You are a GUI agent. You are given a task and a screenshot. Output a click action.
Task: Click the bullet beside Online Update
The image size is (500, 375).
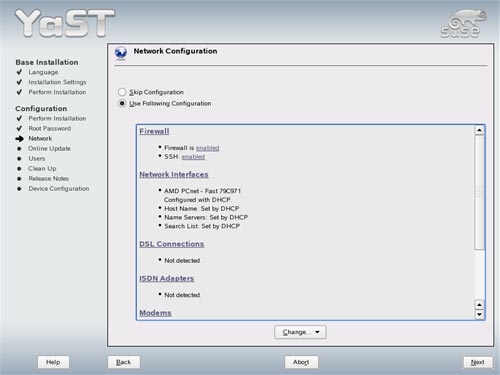(19, 149)
